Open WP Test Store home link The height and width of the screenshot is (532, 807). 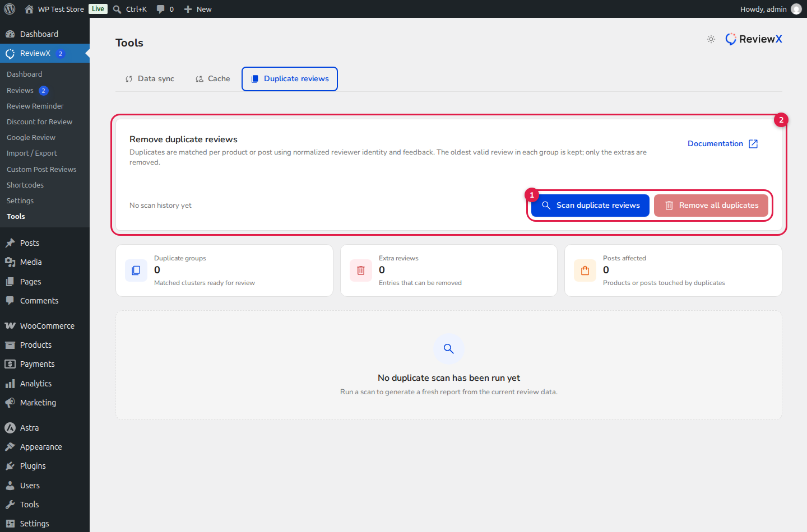(54, 9)
